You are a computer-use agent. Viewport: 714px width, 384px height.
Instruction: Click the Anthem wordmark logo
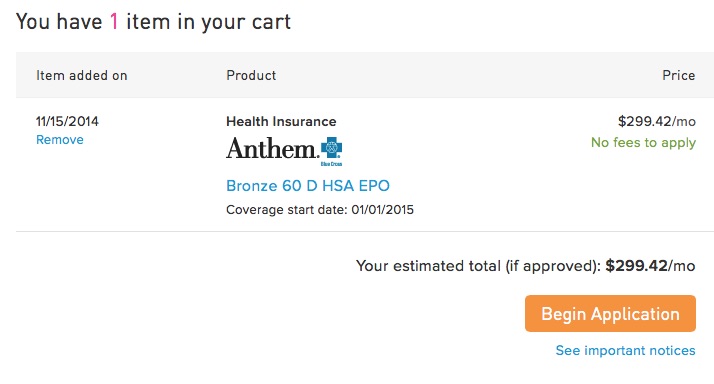[271, 148]
